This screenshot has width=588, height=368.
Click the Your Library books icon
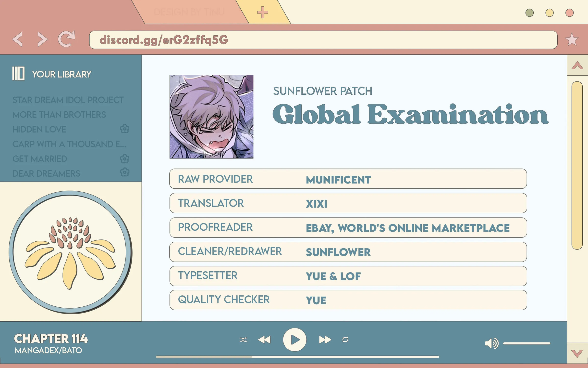[x=18, y=73]
